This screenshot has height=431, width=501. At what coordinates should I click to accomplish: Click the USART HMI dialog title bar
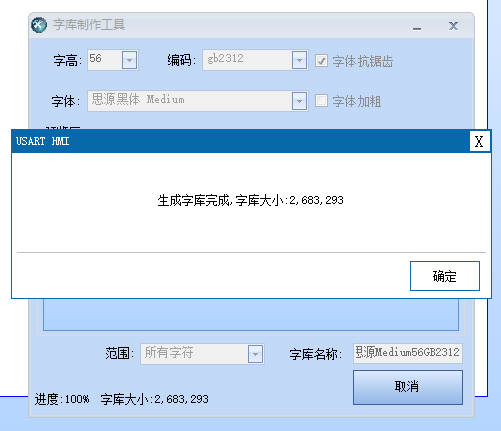tap(241, 141)
